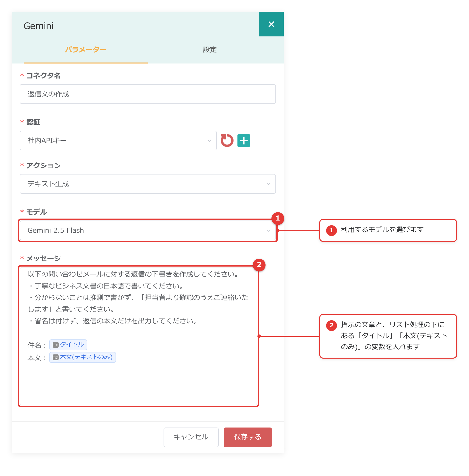The image size is (469, 476).
Task: Open the 設定 tab
Action: tap(210, 50)
